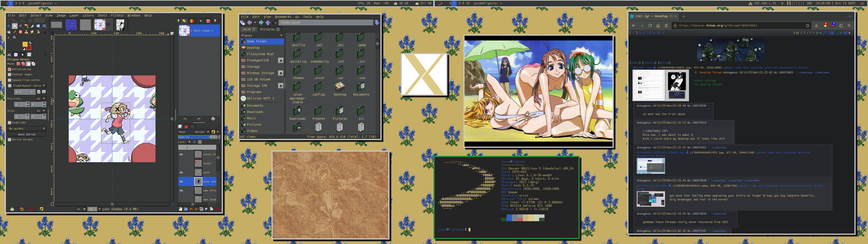Follow the Catalog link on 4chan
The width and height of the screenshot is (868, 244).
(x=649, y=63)
